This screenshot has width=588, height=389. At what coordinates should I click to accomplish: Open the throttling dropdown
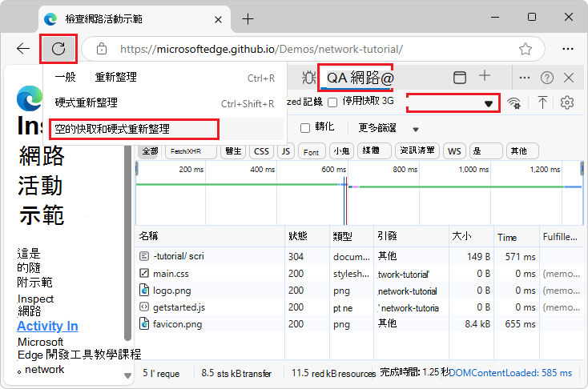click(453, 102)
